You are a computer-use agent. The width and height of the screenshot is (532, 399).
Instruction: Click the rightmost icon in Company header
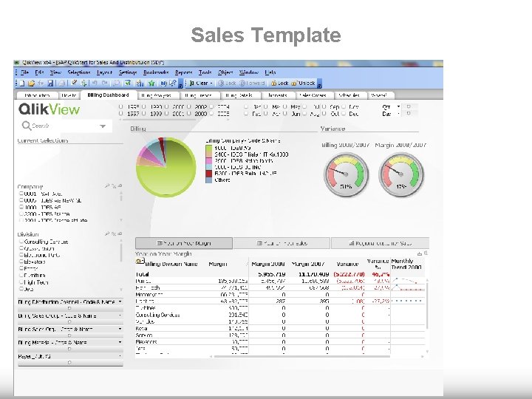[x=120, y=186]
